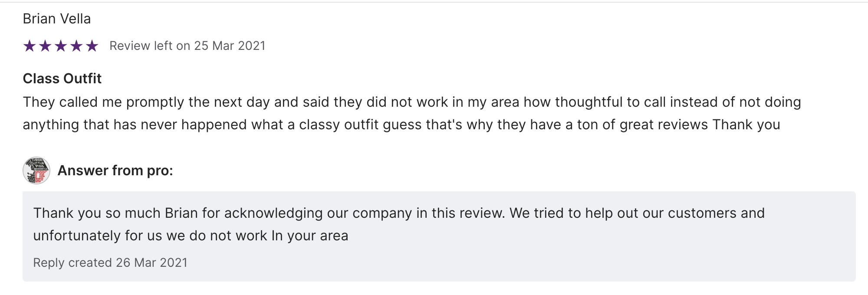Click the first purple rating star

pos(30,46)
